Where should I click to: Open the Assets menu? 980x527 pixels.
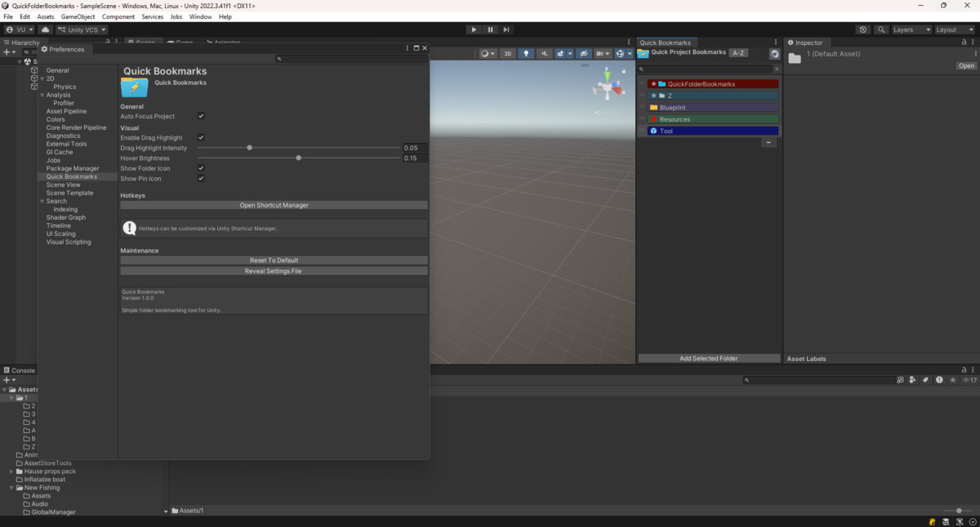(x=46, y=16)
